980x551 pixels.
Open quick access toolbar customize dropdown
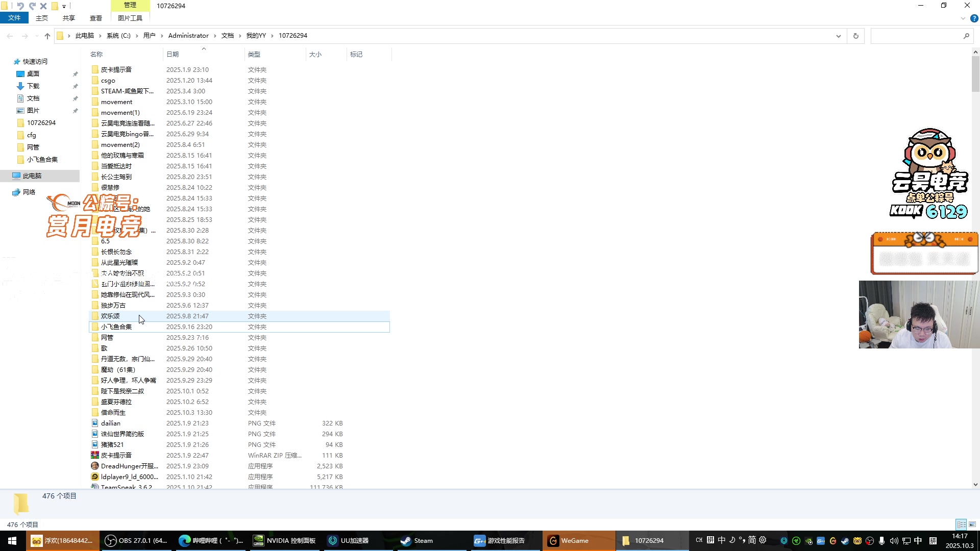64,7
